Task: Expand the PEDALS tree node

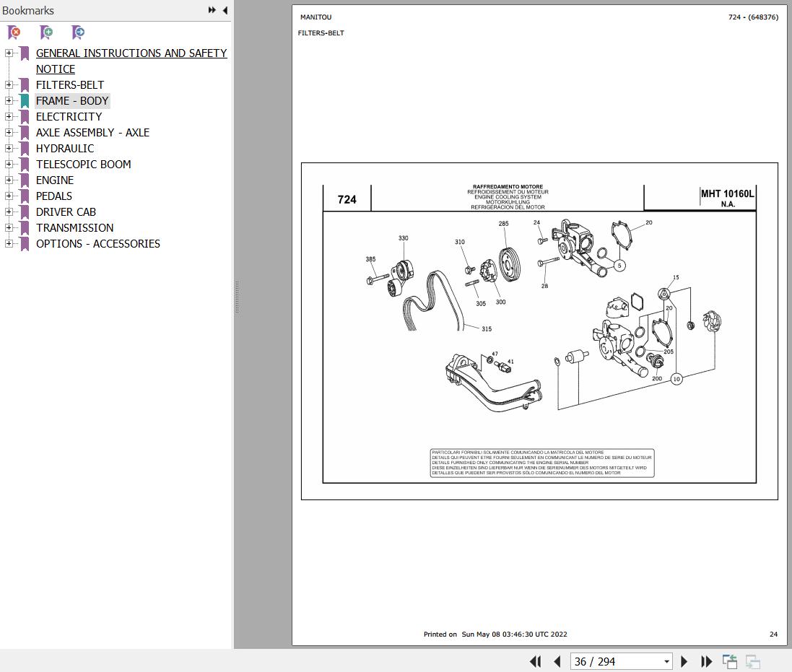Action: 9,196
